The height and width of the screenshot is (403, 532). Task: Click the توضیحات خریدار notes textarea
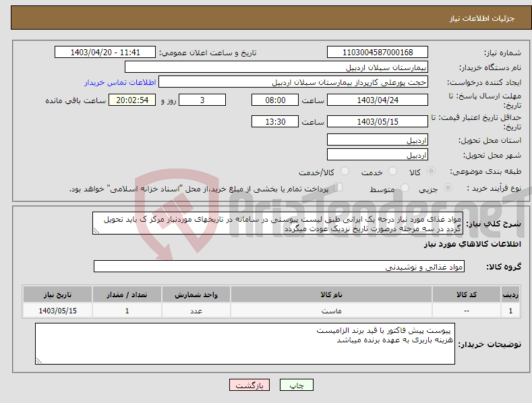coord(245,344)
